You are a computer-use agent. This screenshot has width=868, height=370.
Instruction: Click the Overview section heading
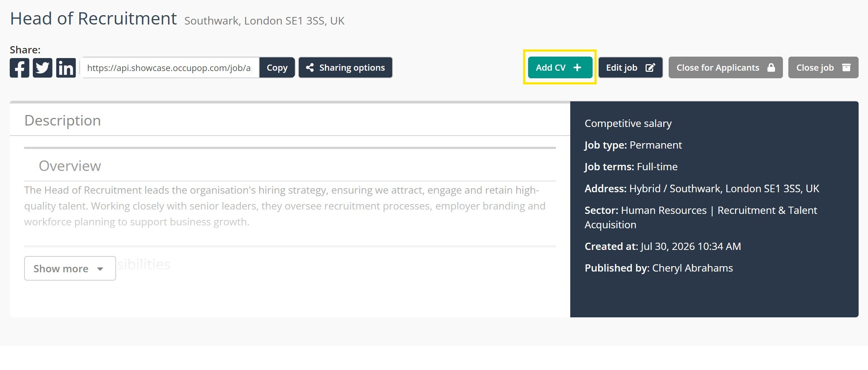coord(70,166)
